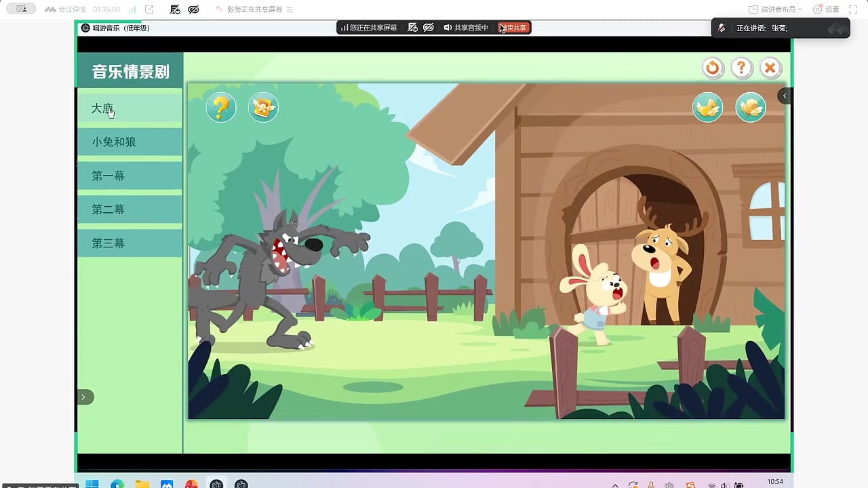The height and width of the screenshot is (488, 868).
Task: Open 会议详情 meeting details
Action: (66, 9)
